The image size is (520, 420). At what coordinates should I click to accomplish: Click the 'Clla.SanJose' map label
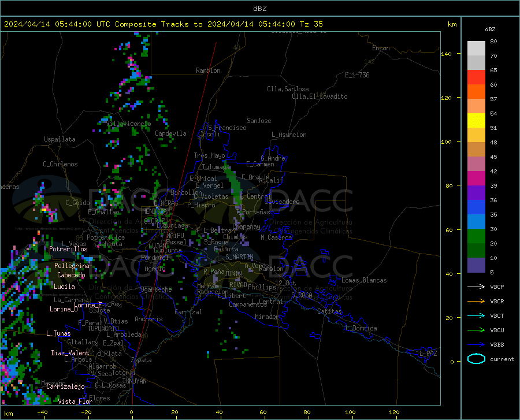[288, 89]
